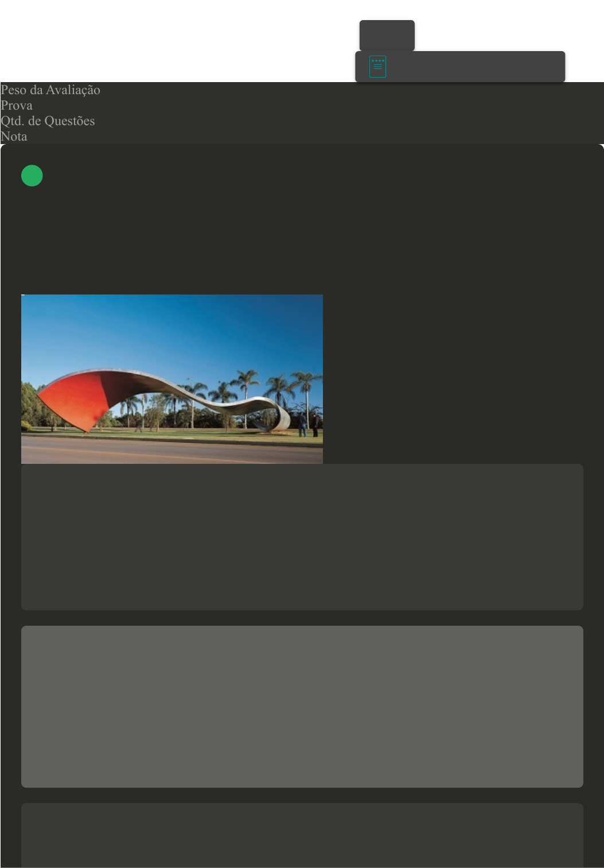Click the teal document icon
Image resolution: width=604 pixels, height=868 pixels.
[377, 67]
